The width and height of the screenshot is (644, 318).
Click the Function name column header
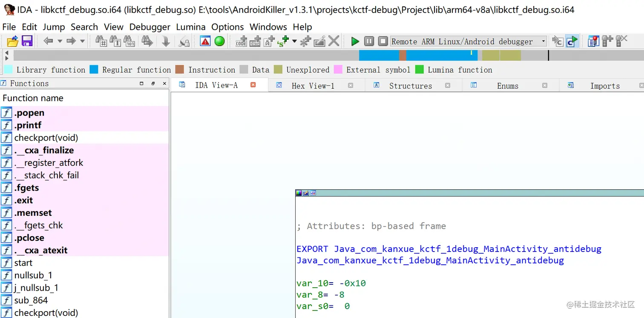tap(85, 98)
